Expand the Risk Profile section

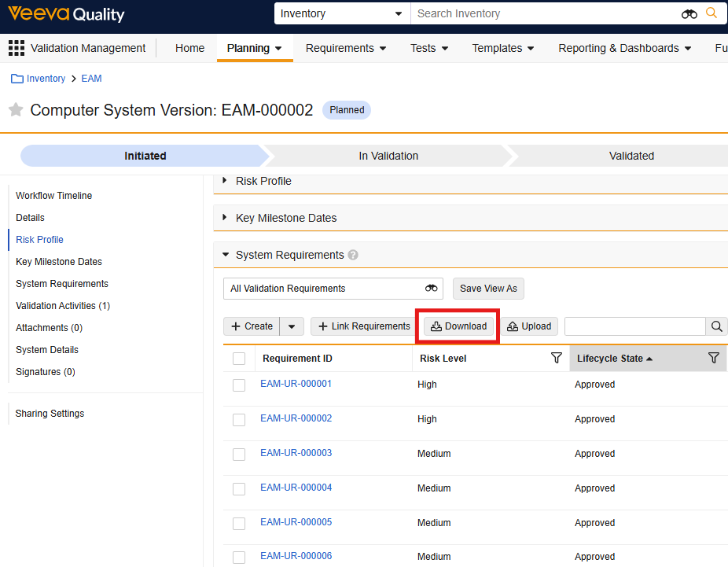[x=225, y=181]
